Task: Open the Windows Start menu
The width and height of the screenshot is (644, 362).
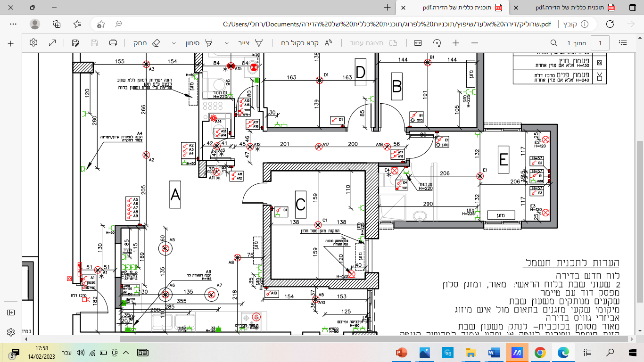Action: point(633,352)
